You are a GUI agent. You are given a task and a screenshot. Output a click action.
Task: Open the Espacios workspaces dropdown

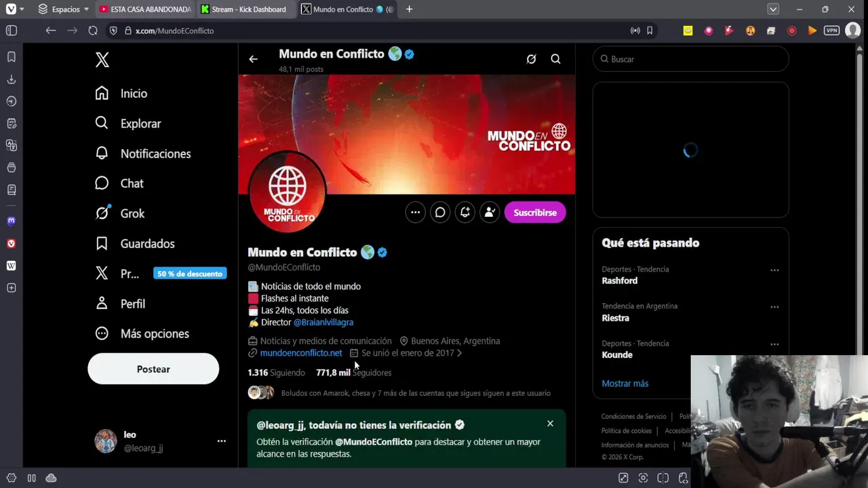64,9
